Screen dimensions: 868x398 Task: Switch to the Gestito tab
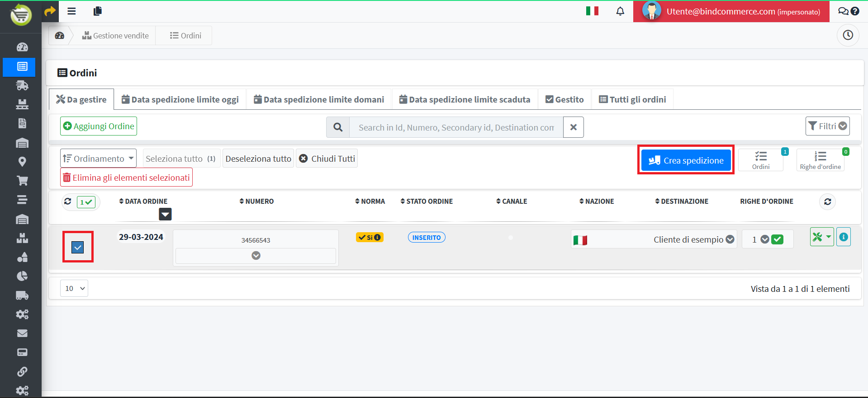(564, 99)
